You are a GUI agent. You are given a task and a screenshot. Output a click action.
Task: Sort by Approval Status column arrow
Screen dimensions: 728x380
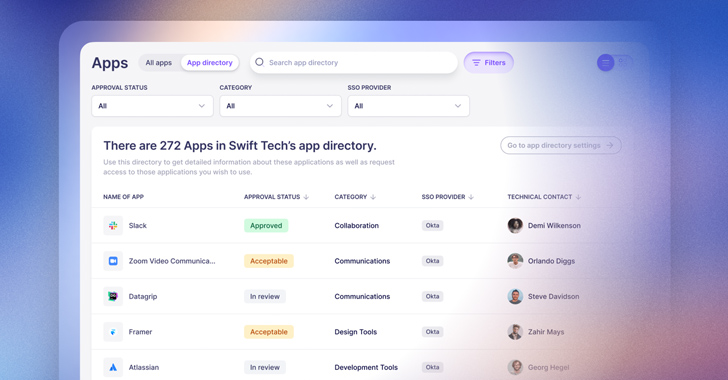[x=306, y=197]
